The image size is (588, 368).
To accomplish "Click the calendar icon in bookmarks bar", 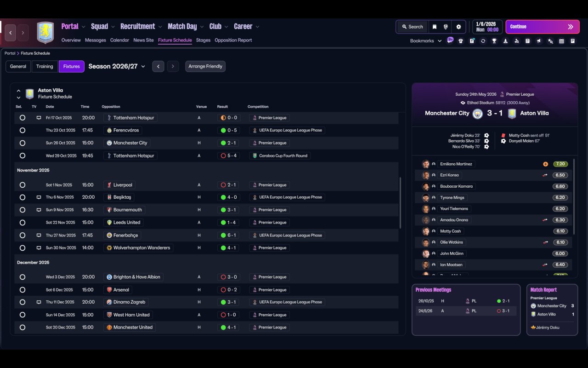I will coord(561,41).
